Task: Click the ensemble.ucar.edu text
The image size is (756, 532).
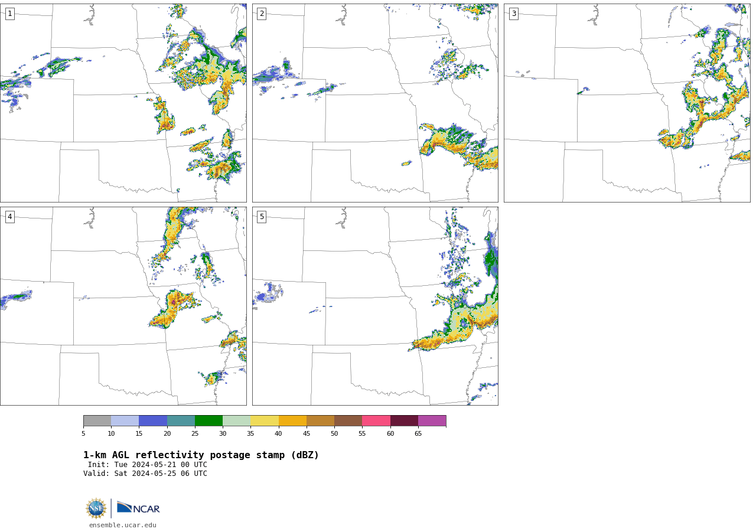Action: coord(123,525)
